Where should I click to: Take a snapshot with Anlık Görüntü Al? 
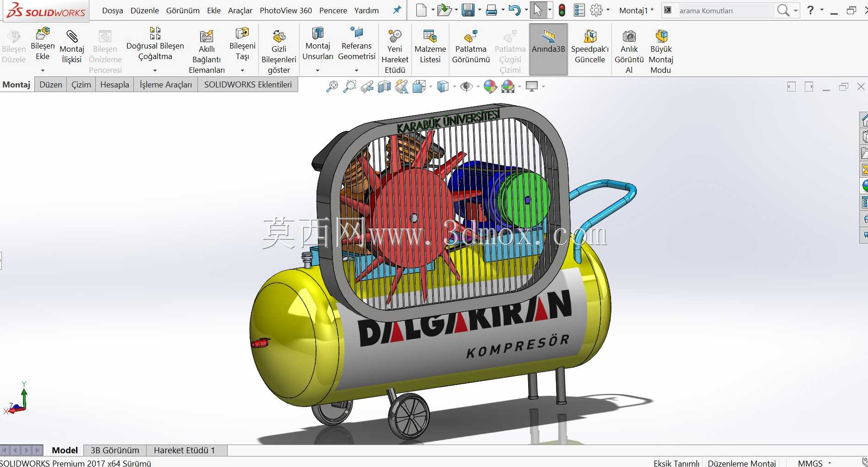[x=629, y=52]
